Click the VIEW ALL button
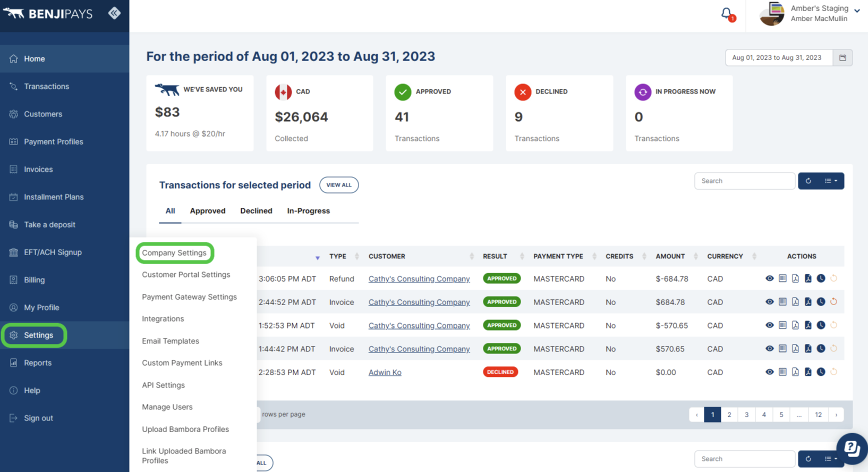This screenshot has width=868, height=472. click(339, 185)
